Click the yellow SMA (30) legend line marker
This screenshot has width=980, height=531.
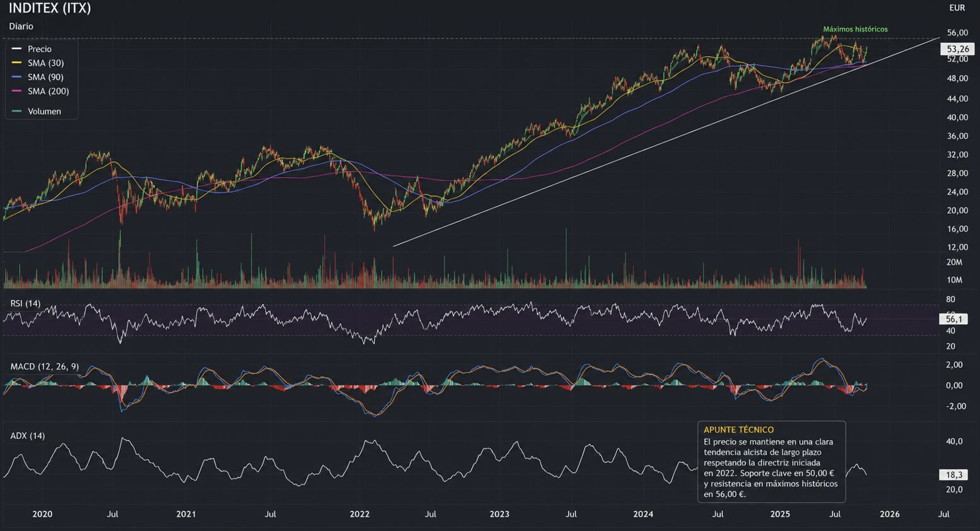16,63
